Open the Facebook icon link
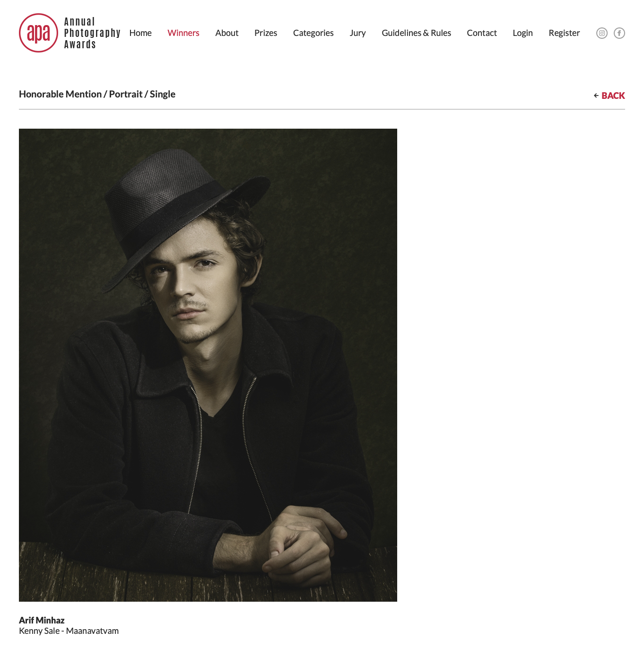This screenshot has width=644, height=649. (619, 33)
